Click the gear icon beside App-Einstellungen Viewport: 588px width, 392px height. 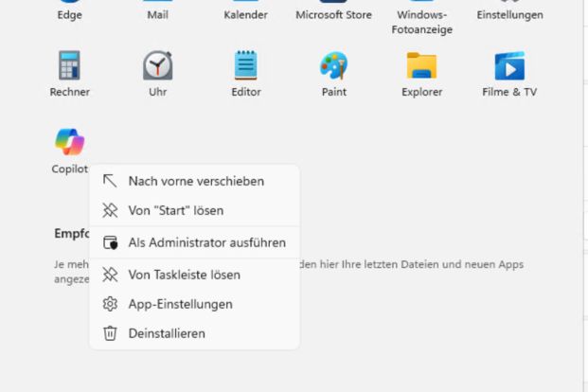coord(110,304)
